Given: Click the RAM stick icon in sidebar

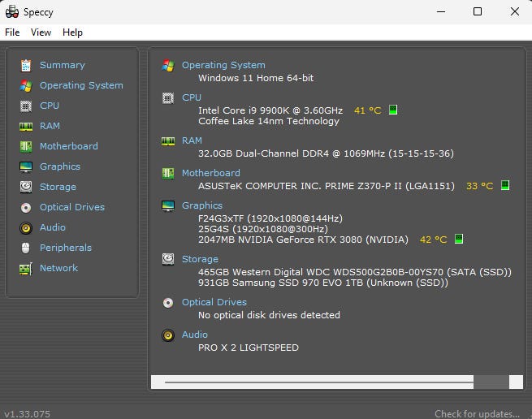Looking at the screenshot, I should [x=26, y=127].
